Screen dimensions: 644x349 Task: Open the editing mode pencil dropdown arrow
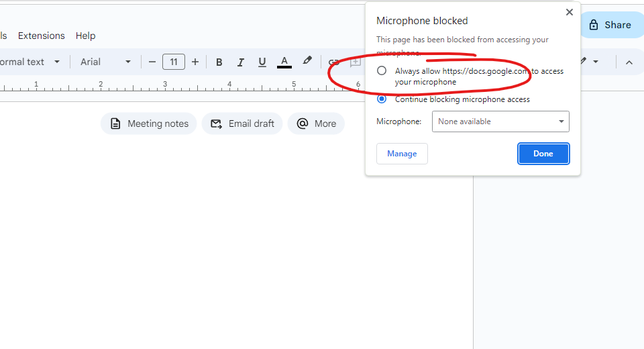596,62
